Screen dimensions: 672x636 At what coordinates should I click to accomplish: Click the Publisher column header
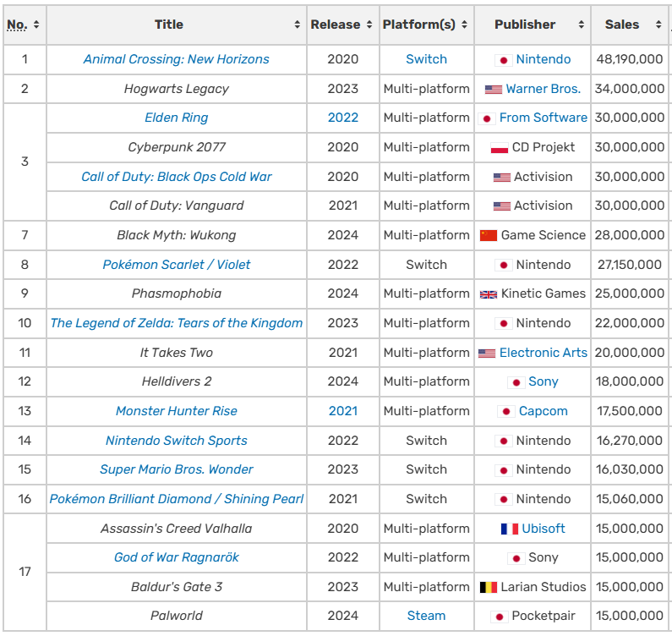pyautogui.click(x=533, y=25)
